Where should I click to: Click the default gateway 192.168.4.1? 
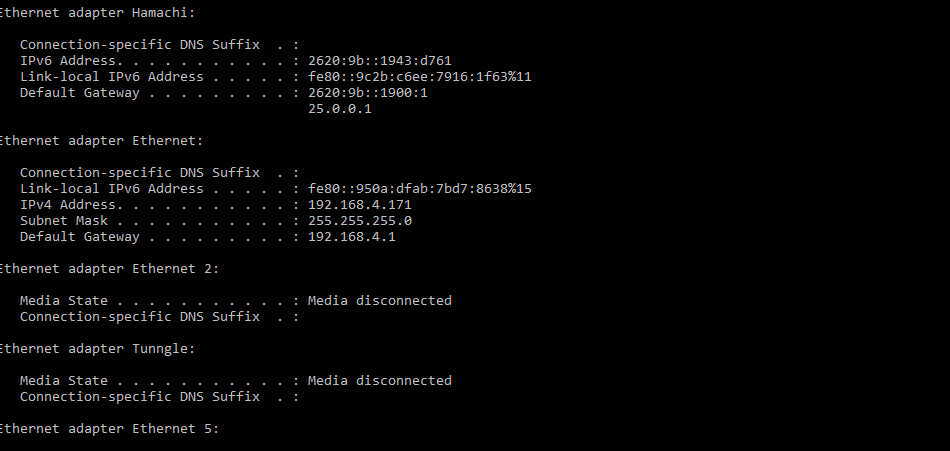(351, 236)
